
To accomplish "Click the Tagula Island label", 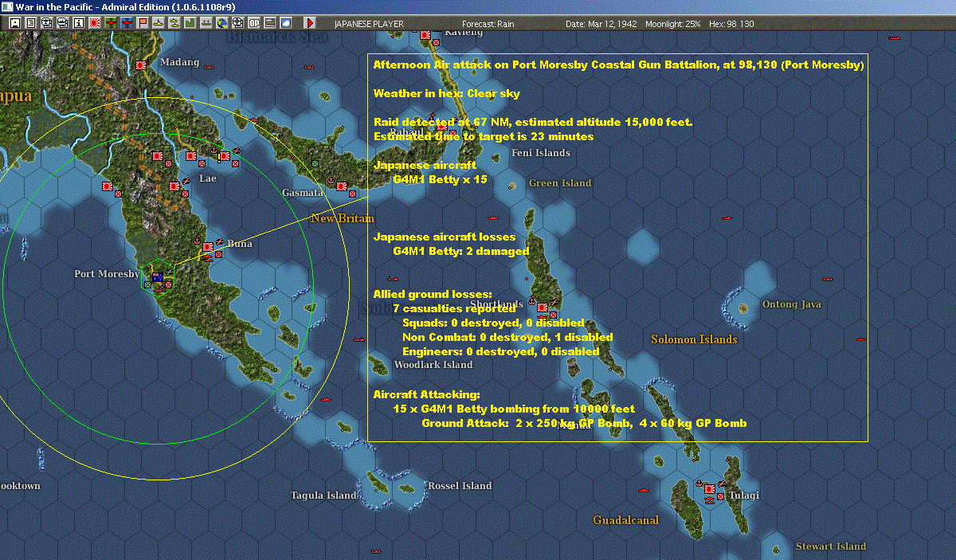I will pos(323,495).
